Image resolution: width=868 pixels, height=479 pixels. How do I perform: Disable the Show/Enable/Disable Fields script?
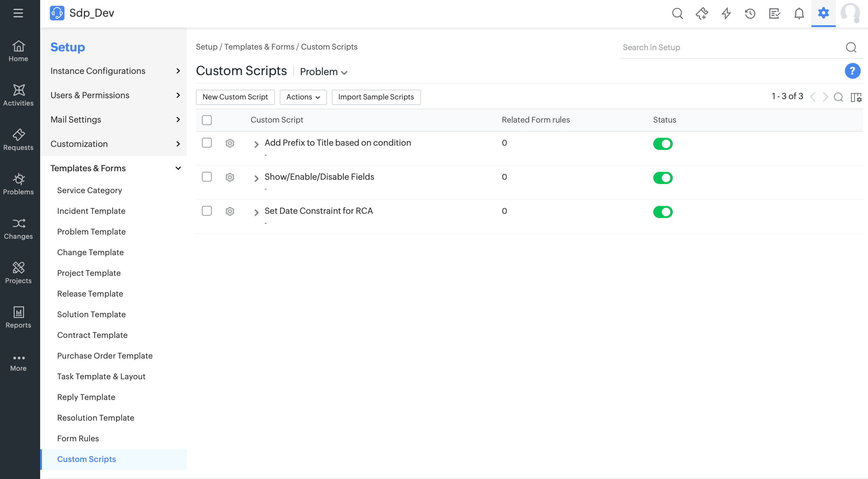click(x=663, y=178)
